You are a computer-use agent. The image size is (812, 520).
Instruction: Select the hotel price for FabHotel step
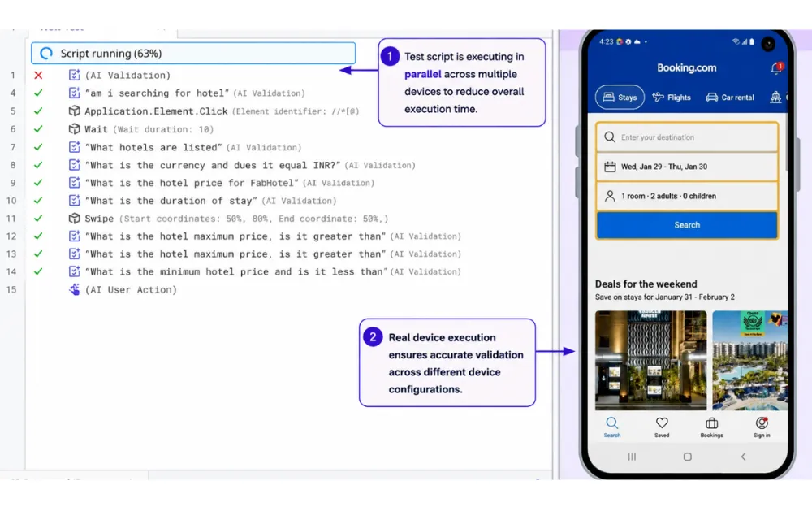[x=192, y=183]
